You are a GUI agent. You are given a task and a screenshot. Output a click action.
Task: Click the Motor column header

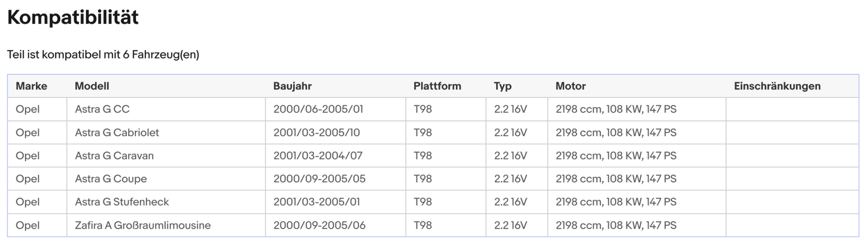click(x=570, y=86)
